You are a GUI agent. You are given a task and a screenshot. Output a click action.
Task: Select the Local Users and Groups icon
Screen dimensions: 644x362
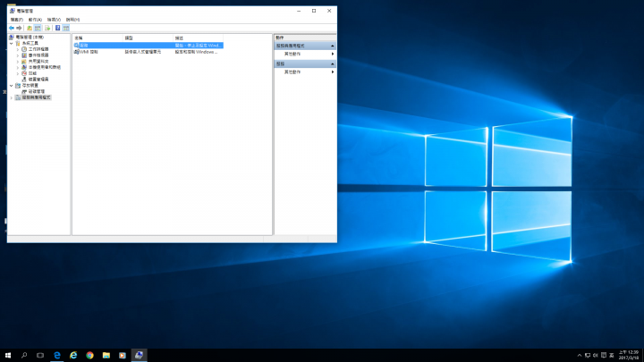point(24,67)
